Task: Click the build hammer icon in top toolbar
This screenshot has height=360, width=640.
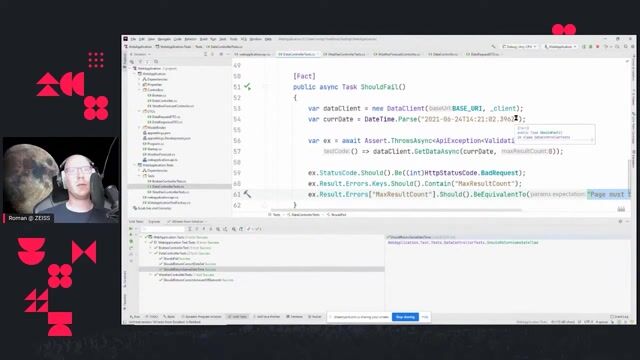Action: [493, 47]
